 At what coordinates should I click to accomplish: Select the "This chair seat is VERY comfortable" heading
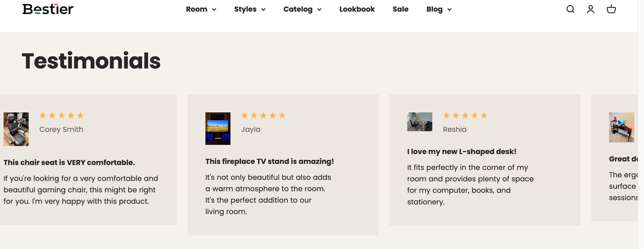pos(69,162)
